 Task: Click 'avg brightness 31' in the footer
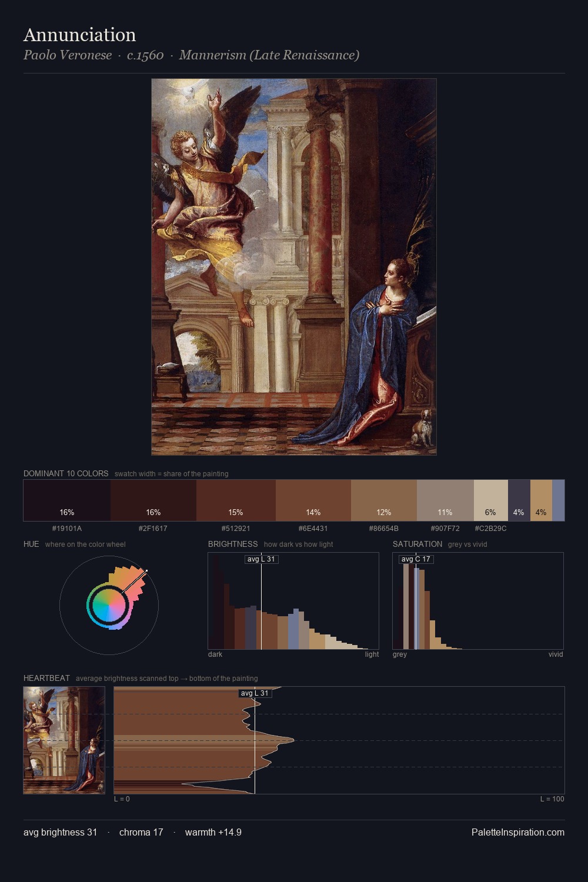[61, 832]
